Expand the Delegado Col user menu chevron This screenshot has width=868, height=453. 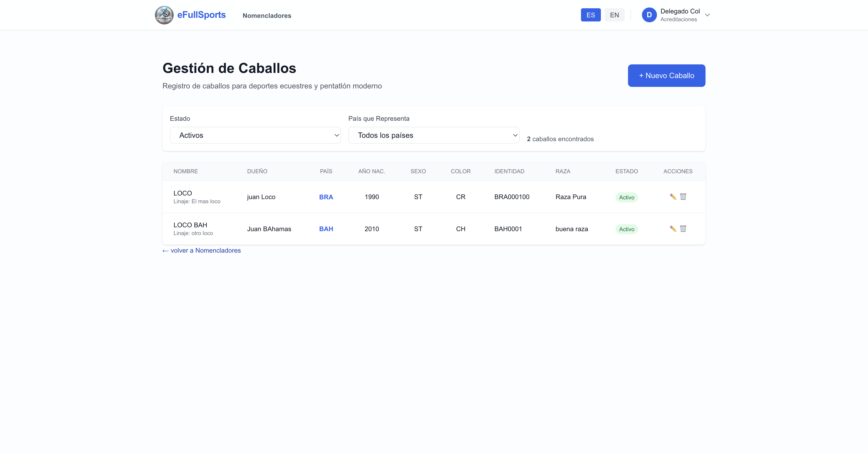(x=707, y=15)
